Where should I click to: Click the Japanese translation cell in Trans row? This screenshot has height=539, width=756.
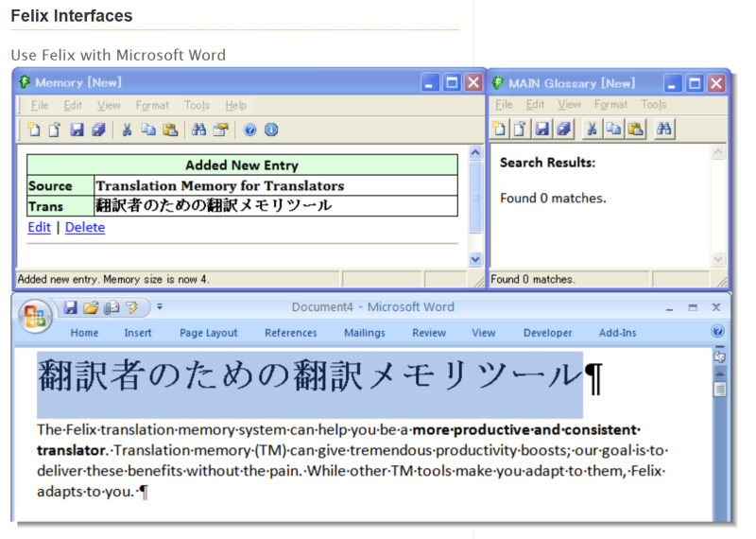[276, 206]
